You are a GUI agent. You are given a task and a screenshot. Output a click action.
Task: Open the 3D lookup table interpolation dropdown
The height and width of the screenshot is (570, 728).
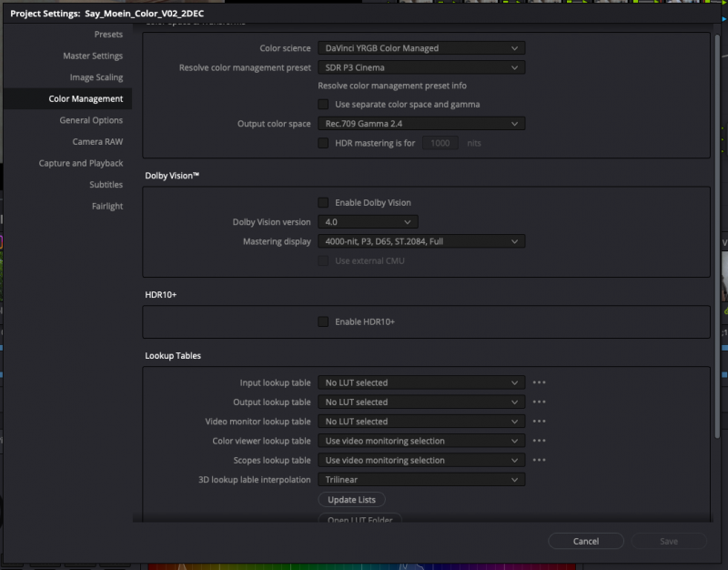(420, 480)
